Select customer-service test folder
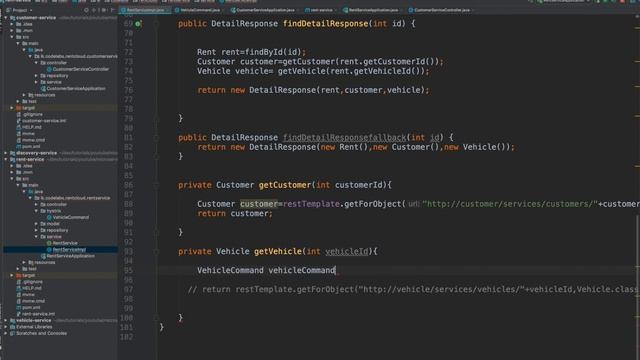The height and width of the screenshot is (360, 640). [29, 101]
